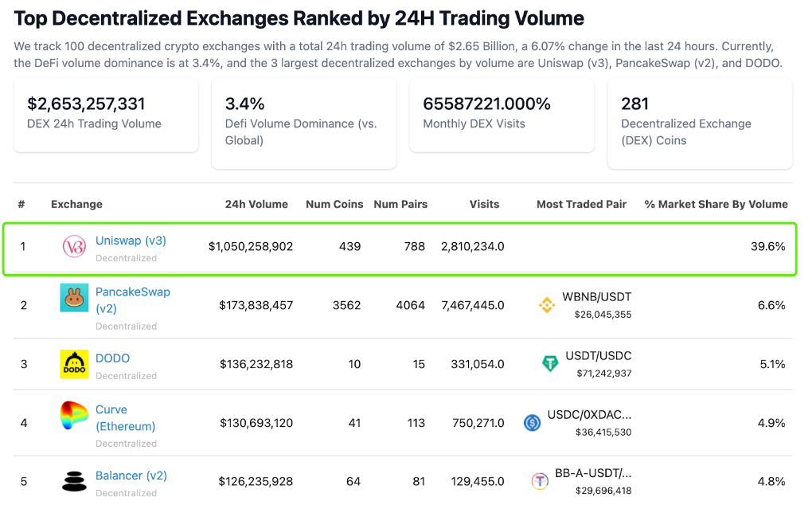The image size is (812, 505).
Task: Click the $2,653,257,331 DEX volume card
Action: click(x=106, y=115)
